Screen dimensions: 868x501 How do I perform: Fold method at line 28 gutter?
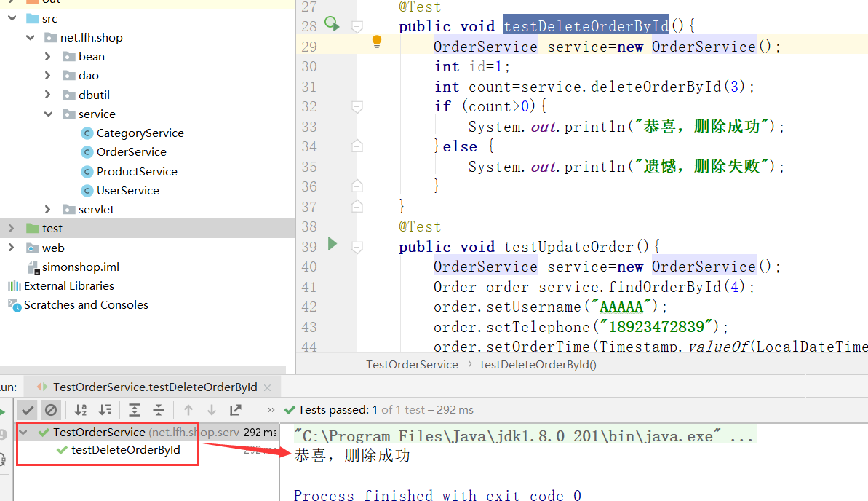click(x=357, y=26)
